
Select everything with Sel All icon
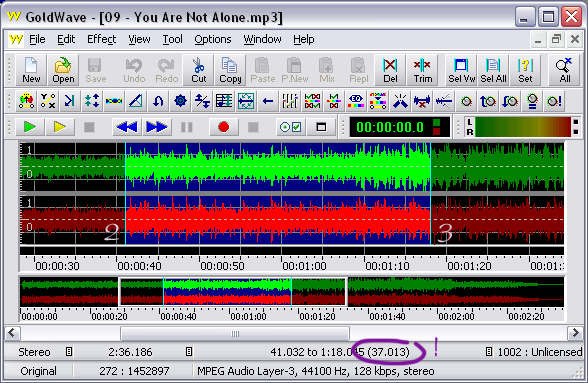[x=493, y=70]
